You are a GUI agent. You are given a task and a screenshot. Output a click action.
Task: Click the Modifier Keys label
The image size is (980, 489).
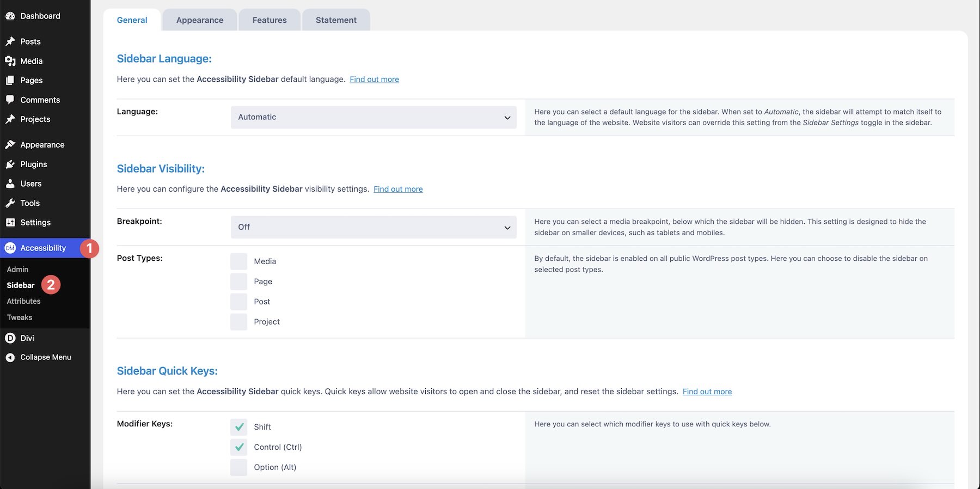click(145, 424)
